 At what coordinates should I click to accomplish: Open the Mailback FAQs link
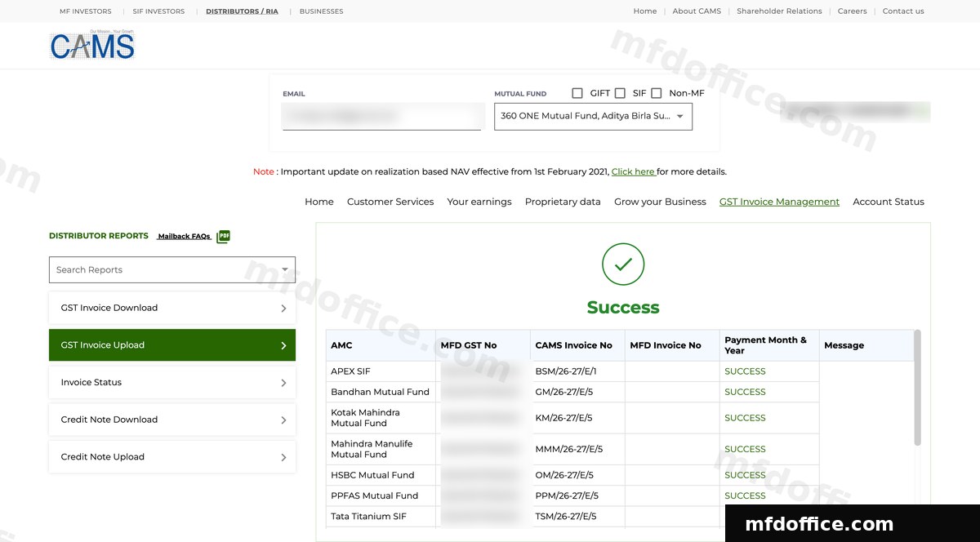pos(184,236)
